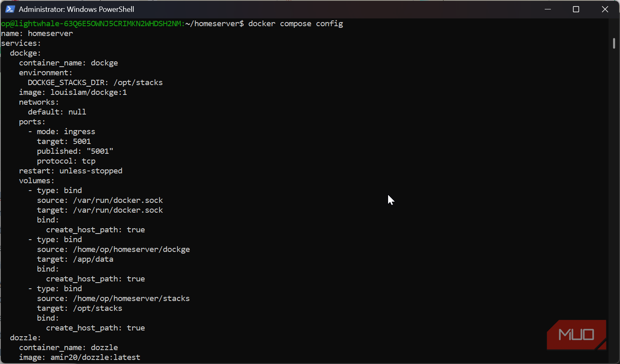Click 'target: /var/run/docker.sock' line
The height and width of the screenshot is (364, 620).
coord(100,210)
